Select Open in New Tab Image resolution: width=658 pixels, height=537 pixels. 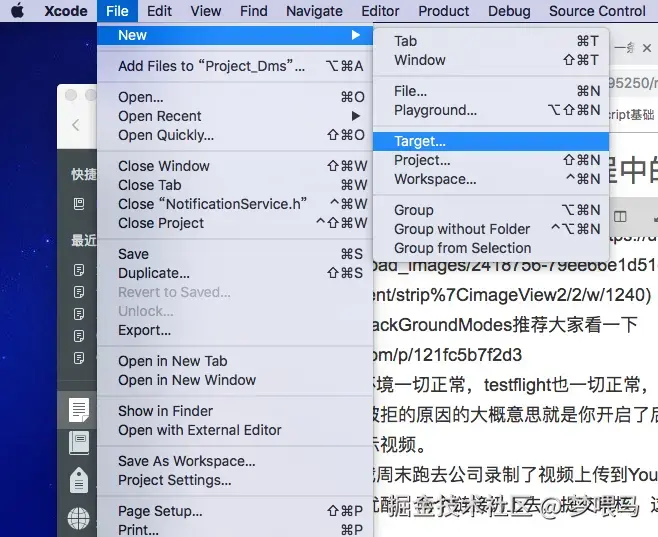pos(235,361)
